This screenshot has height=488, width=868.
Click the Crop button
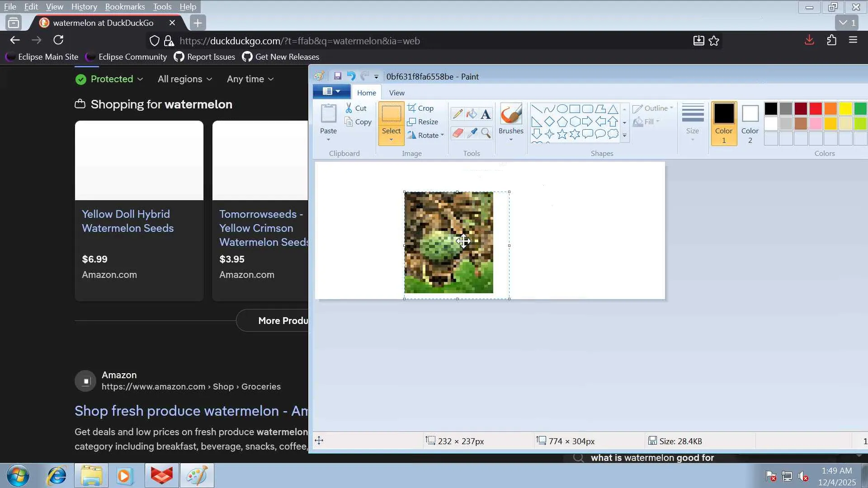(x=420, y=108)
